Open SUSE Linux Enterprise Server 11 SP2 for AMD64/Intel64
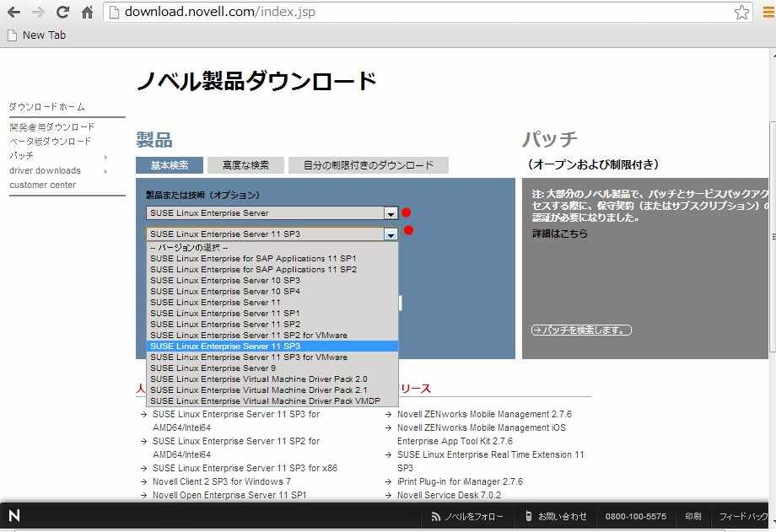 point(236,448)
